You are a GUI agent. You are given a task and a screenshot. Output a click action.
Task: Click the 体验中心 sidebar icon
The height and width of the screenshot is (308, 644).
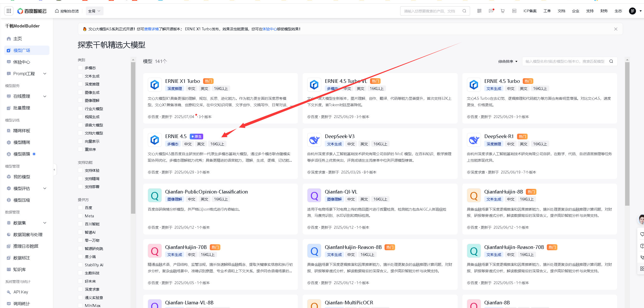[x=9, y=62]
